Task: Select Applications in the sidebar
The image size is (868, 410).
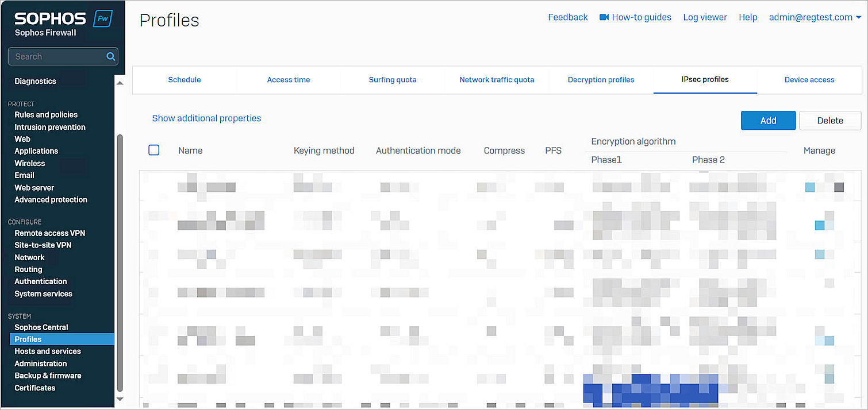Action: point(36,151)
